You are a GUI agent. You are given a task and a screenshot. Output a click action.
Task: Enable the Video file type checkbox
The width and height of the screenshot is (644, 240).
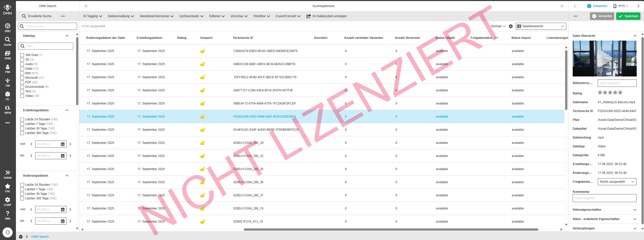(x=22, y=96)
